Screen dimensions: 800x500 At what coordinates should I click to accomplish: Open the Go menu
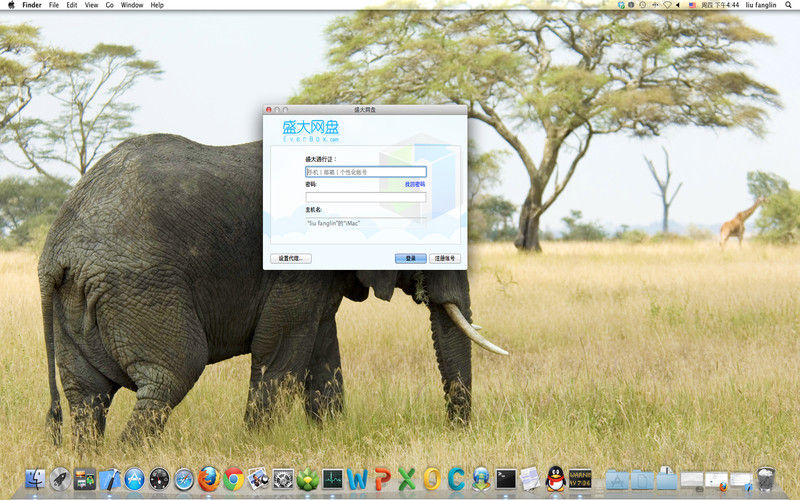[x=110, y=5]
